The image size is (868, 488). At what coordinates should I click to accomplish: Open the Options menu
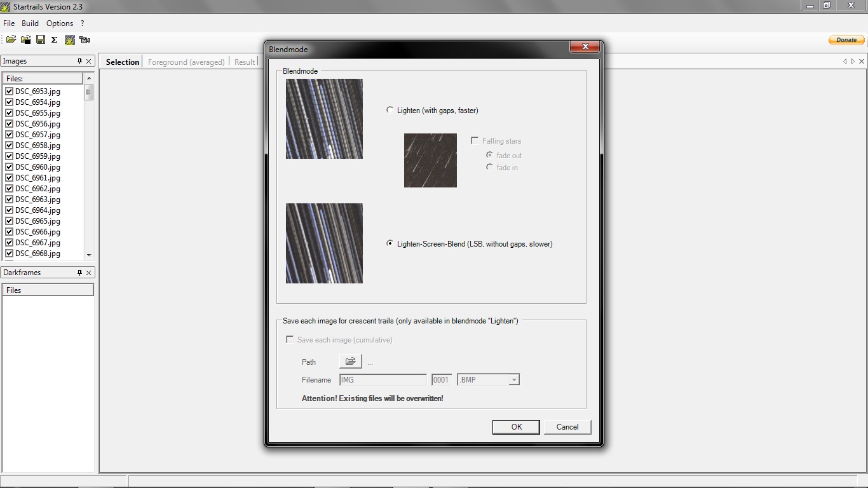point(60,24)
